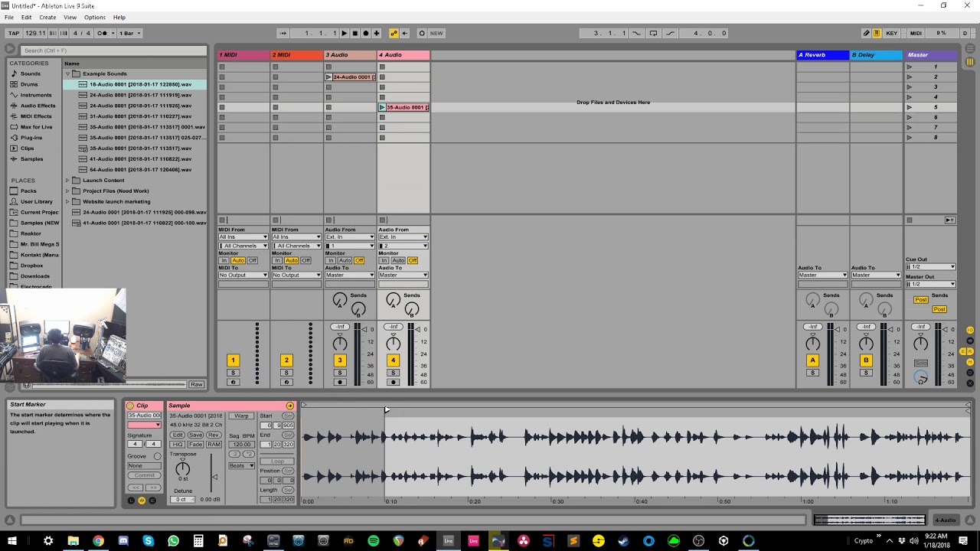Toggle MIDI Arrangement Overdub plus button

click(x=376, y=33)
